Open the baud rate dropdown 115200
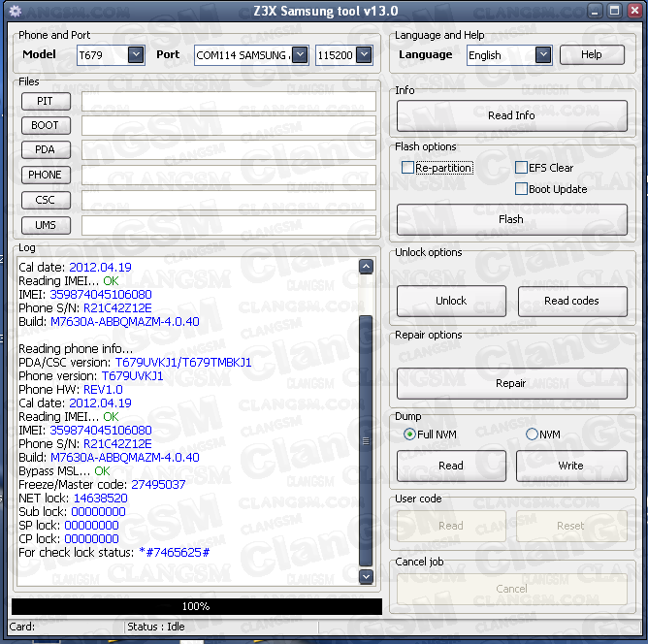Image resolution: width=648 pixels, height=644 pixels. click(x=364, y=54)
